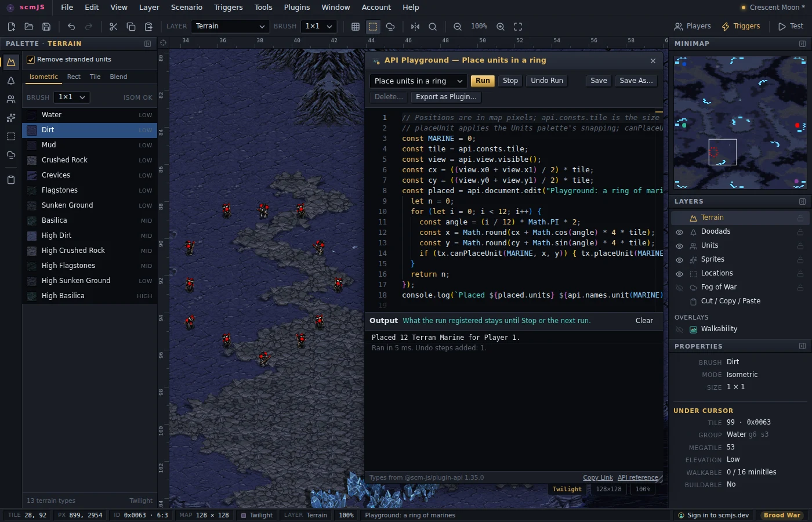
Task: Undo with the toolbar undo arrow
Action: [71, 27]
